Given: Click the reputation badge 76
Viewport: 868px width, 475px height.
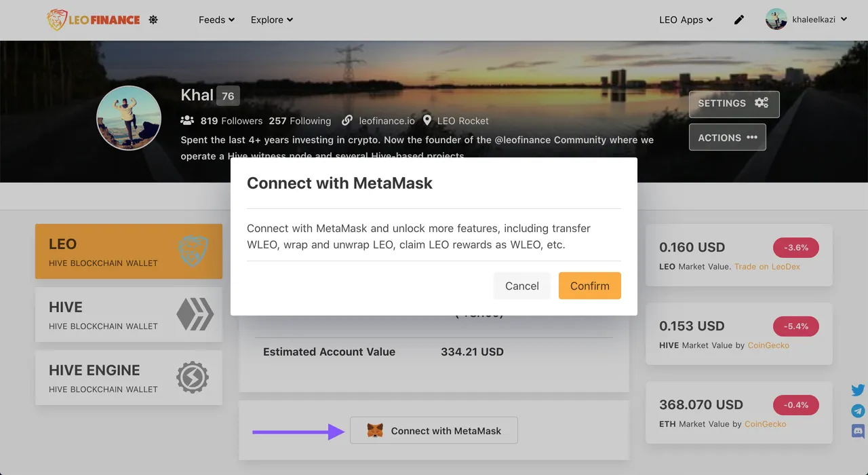Looking at the screenshot, I should tap(228, 96).
